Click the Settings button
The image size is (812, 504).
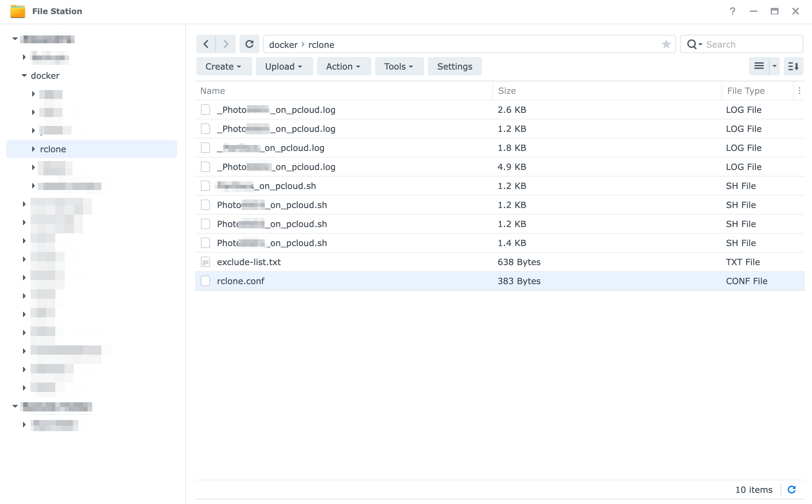454,66
